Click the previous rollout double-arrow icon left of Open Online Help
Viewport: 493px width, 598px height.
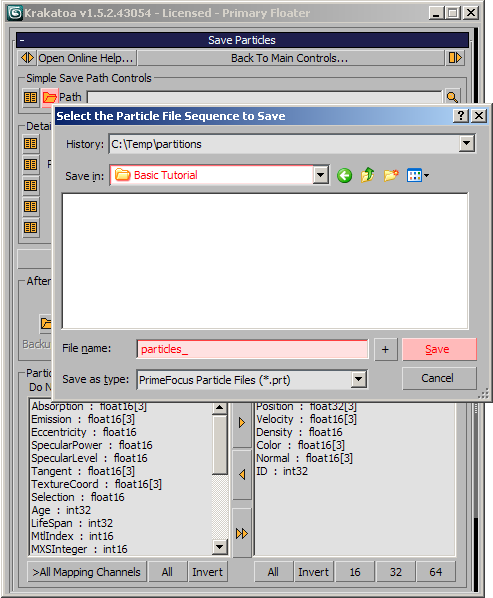[27, 58]
